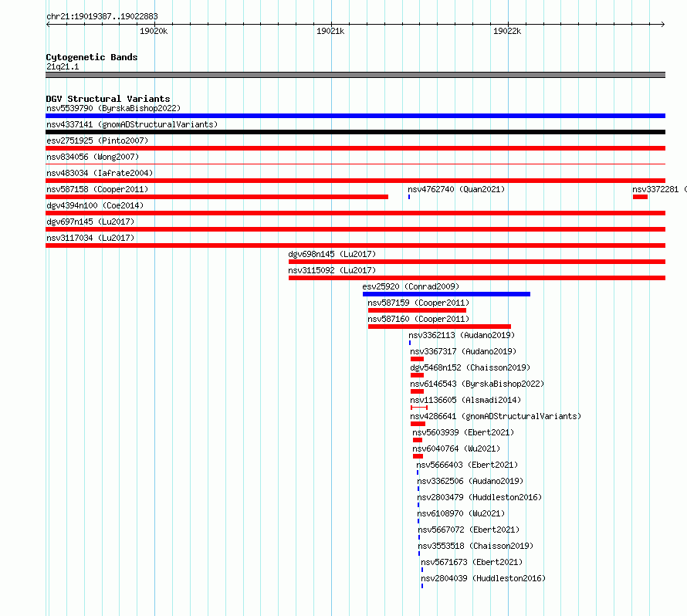This screenshot has height=616, width=687.
Task: Open nsv4762740 (Quan2021) variant label
Action: [456, 189]
